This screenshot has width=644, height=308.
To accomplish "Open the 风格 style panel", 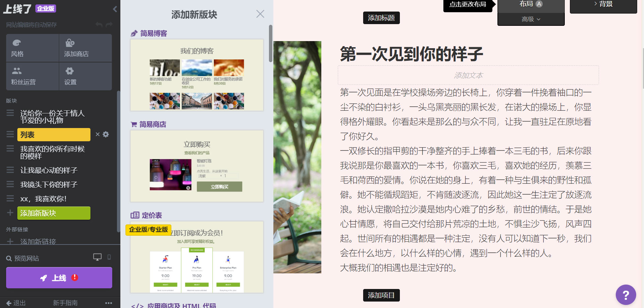I will click(32, 48).
